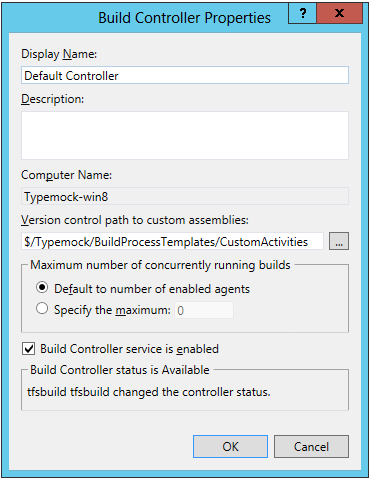Image resolution: width=369 pixels, height=479 pixels.
Task: Click the Computer Name label
Action: coord(66,175)
